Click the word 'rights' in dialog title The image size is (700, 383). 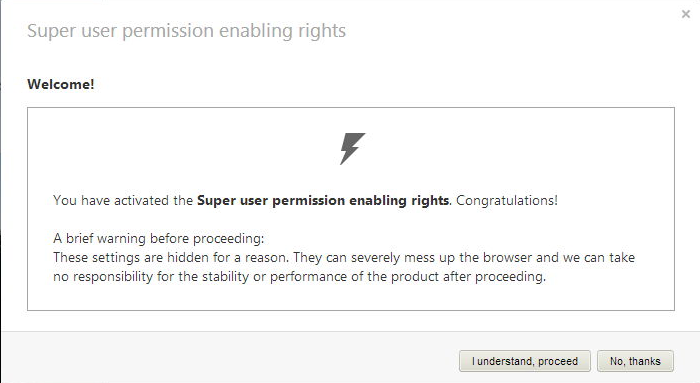pyautogui.click(x=322, y=31)
